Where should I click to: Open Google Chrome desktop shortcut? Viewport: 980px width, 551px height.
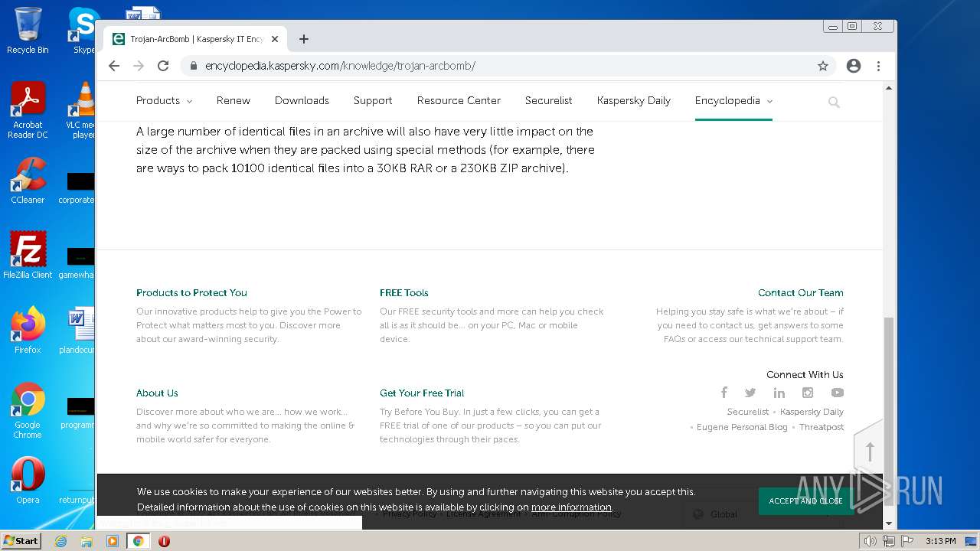pyautogui.click(x=28, y=411)
